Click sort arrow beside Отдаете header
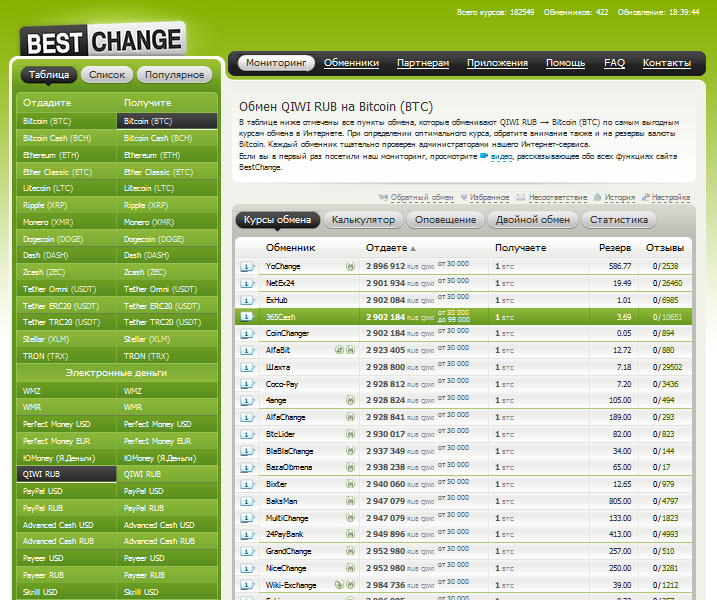The image size is (717, 600). [413, 248]
